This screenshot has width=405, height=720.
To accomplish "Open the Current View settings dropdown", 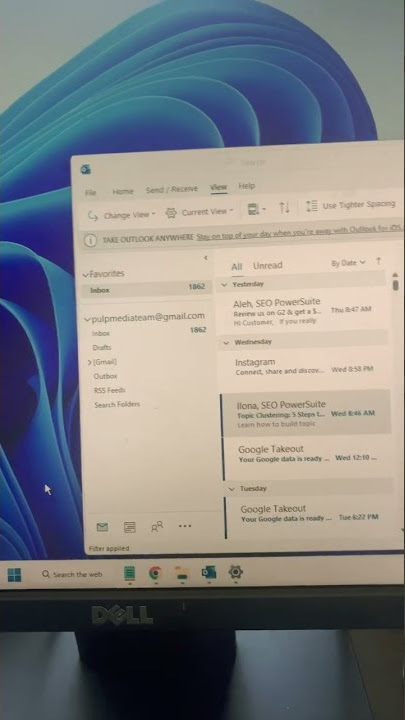I will [200, 212].
